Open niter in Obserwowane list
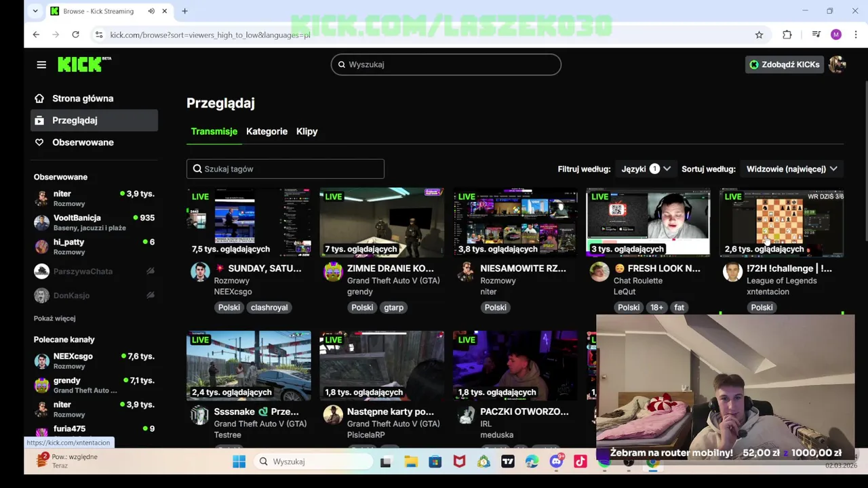 coord(94,199)
